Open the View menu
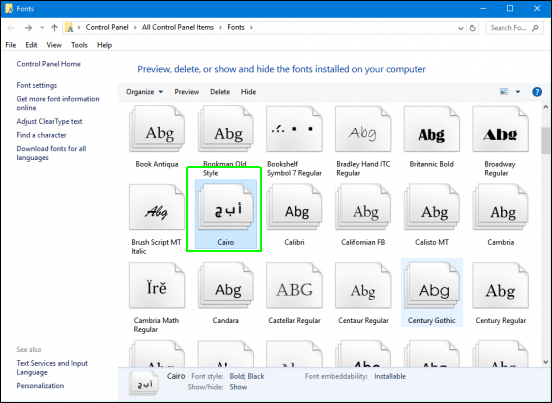This screenshot has height=403, width=552. click(x=54, y=45)
